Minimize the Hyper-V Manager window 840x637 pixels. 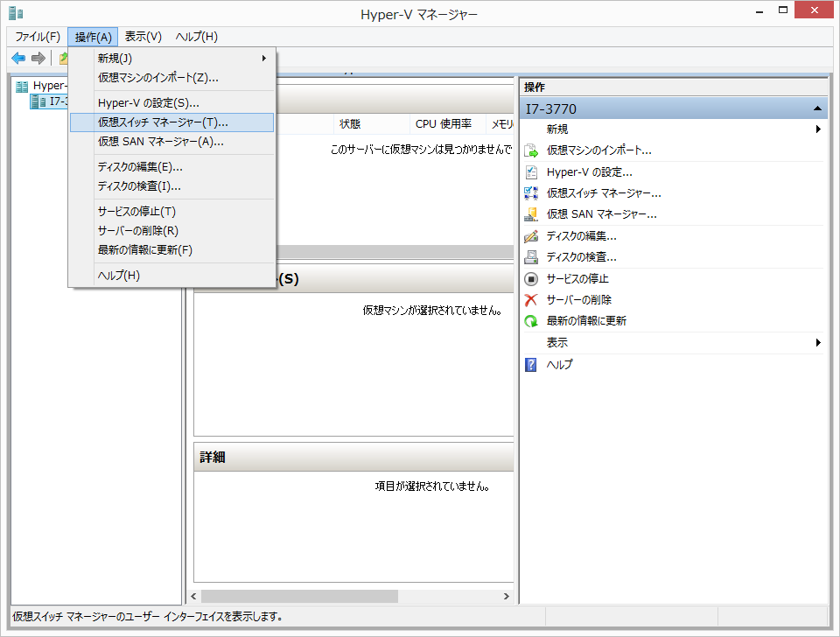(759, 11)
